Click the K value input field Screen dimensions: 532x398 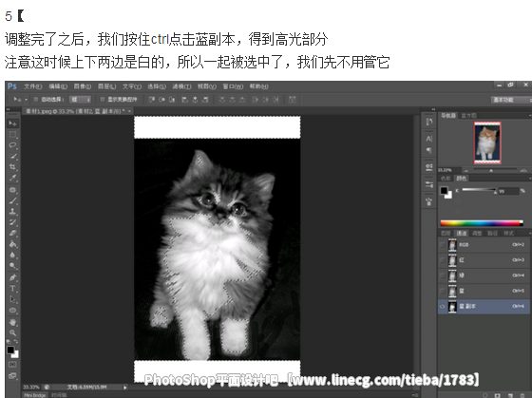[508, 191]
